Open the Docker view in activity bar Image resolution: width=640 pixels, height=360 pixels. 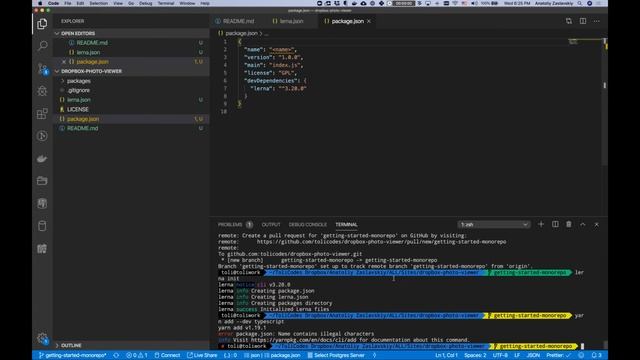click(42, 158)
